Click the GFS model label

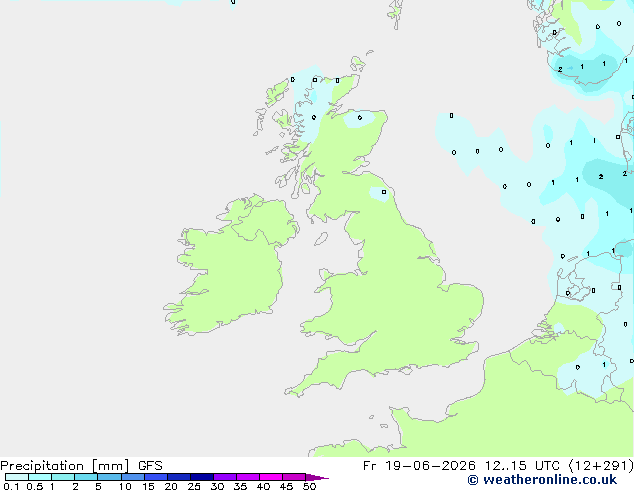click(x=150, y=466)
